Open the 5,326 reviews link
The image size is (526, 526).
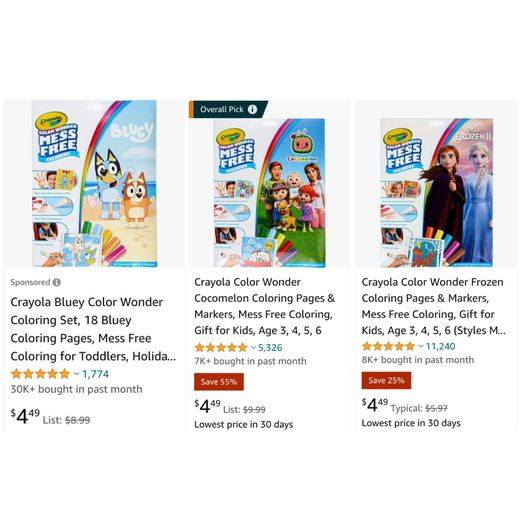click(x=270, y=348)
